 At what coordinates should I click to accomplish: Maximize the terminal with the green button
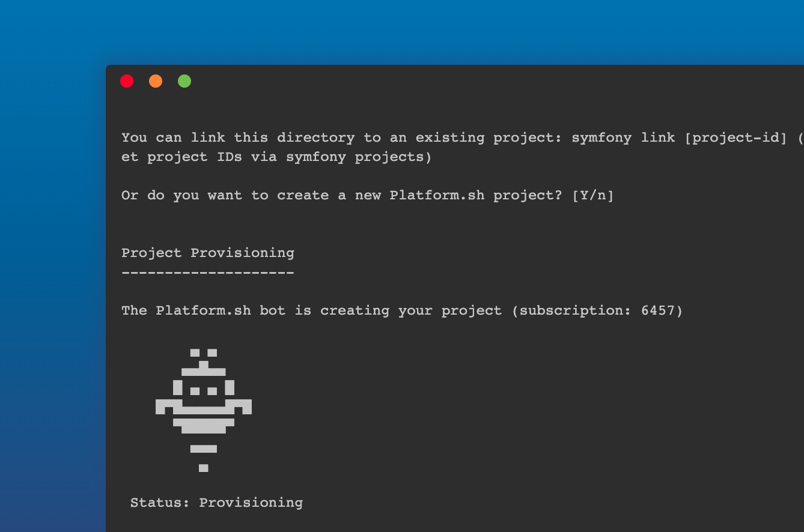pos(184,81)
